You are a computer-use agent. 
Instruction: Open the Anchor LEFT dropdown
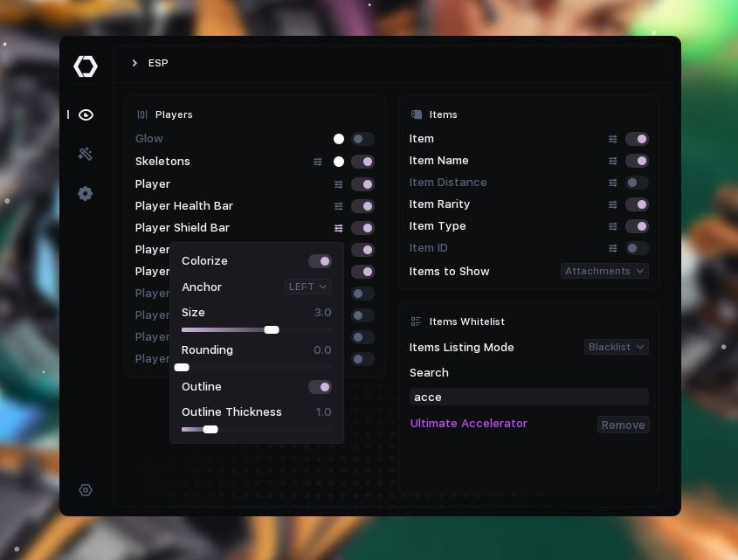[308, 287]
